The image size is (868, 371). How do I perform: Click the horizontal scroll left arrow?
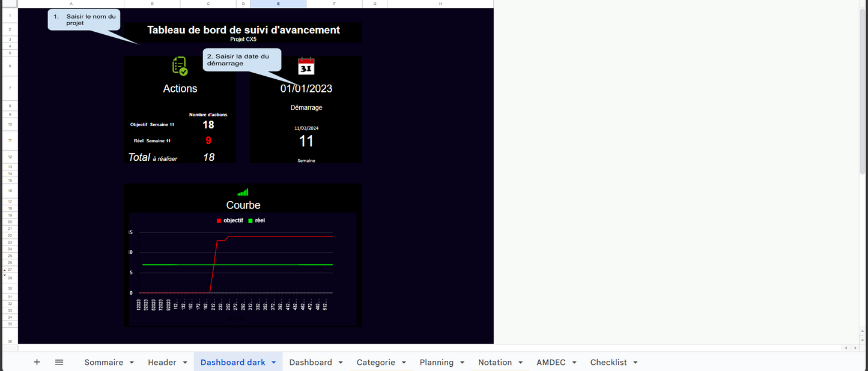(x=846, y=348)
